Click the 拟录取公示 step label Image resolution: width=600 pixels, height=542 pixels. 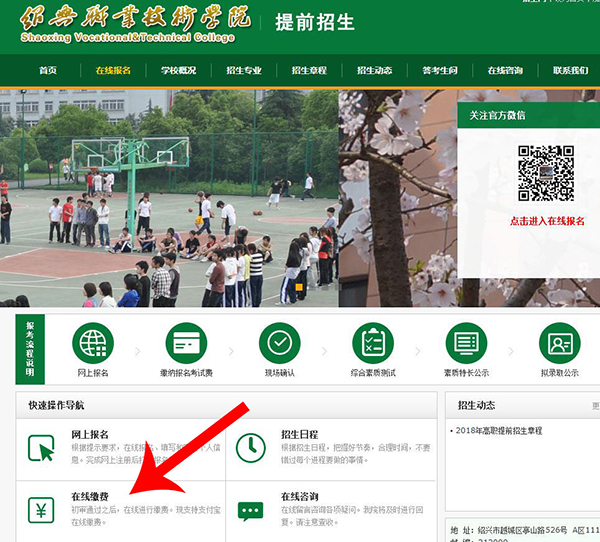tap(560, 373)
